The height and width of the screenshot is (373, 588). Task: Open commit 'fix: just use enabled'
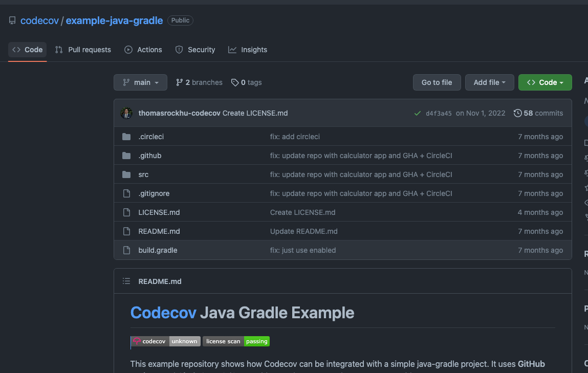click(303, 250)
